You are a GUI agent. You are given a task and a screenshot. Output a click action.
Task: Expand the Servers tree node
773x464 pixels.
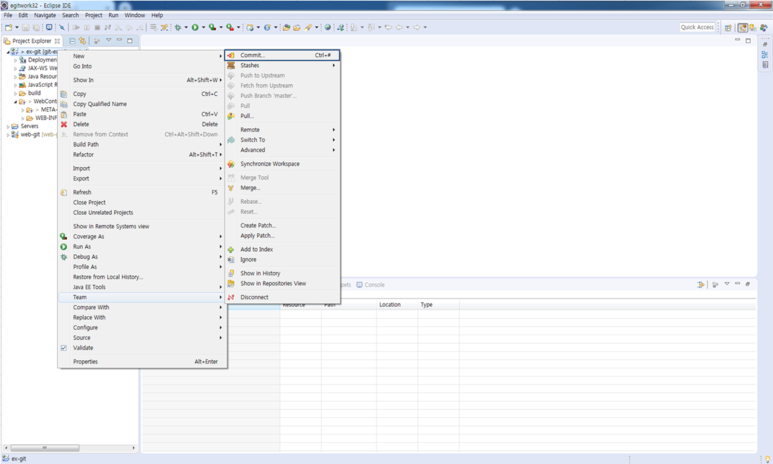(8, 127)
